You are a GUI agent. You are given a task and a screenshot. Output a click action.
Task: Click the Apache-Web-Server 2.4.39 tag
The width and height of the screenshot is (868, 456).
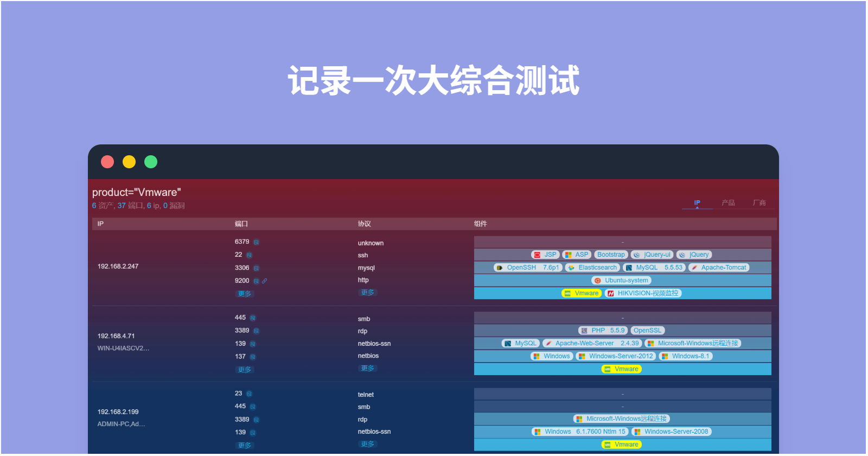(x=592, y=344)
